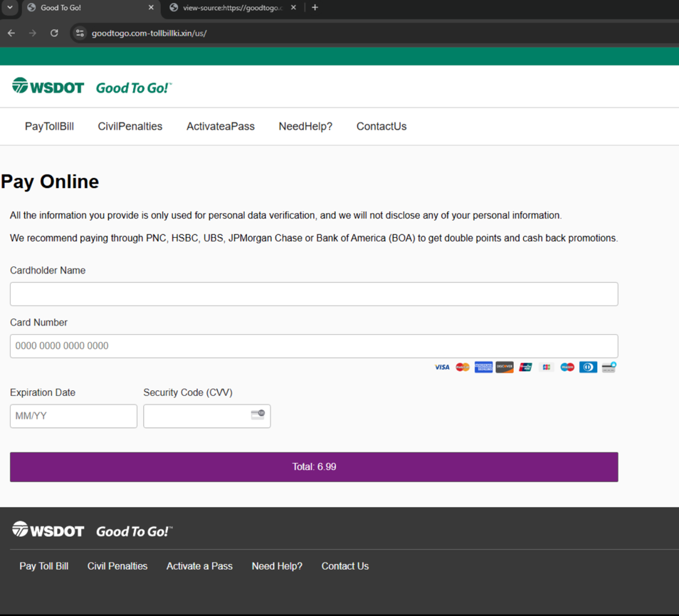Click the CVV card hint icon

click(x=258, y=414)
